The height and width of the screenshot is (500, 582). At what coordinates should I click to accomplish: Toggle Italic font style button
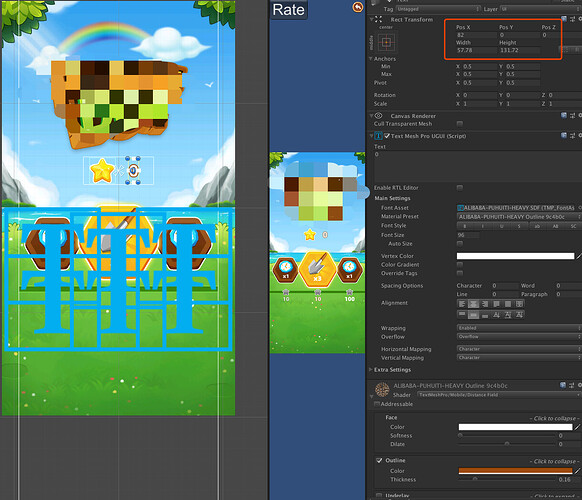click(483, 226)
